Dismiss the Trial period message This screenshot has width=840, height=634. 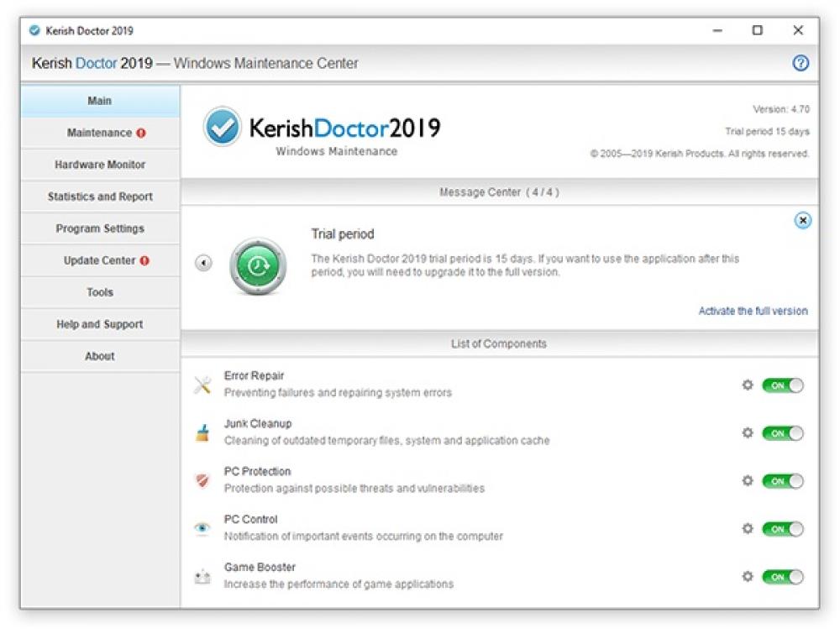tap(802, 220)
